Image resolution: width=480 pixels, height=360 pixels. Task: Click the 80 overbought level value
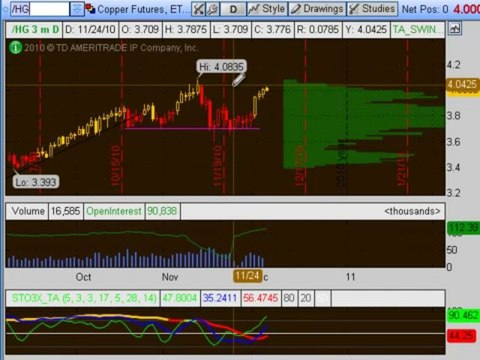coord(289,298)
